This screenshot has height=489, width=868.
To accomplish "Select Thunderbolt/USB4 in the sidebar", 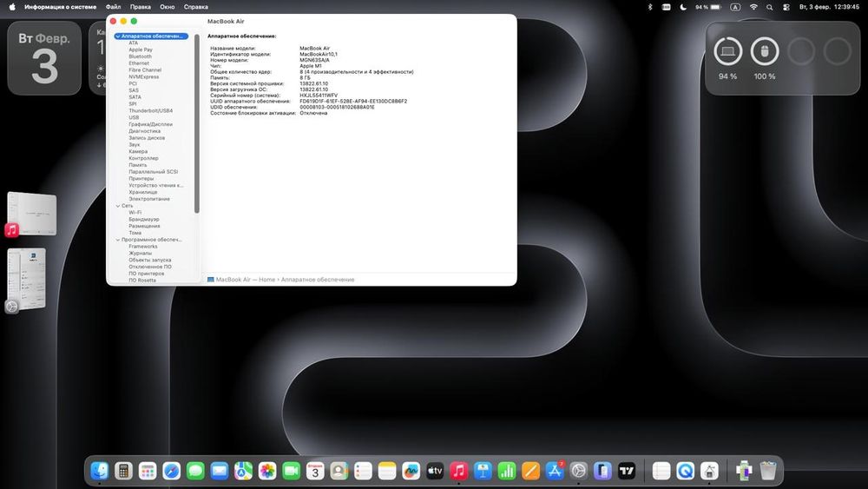I will pos(150,110).
